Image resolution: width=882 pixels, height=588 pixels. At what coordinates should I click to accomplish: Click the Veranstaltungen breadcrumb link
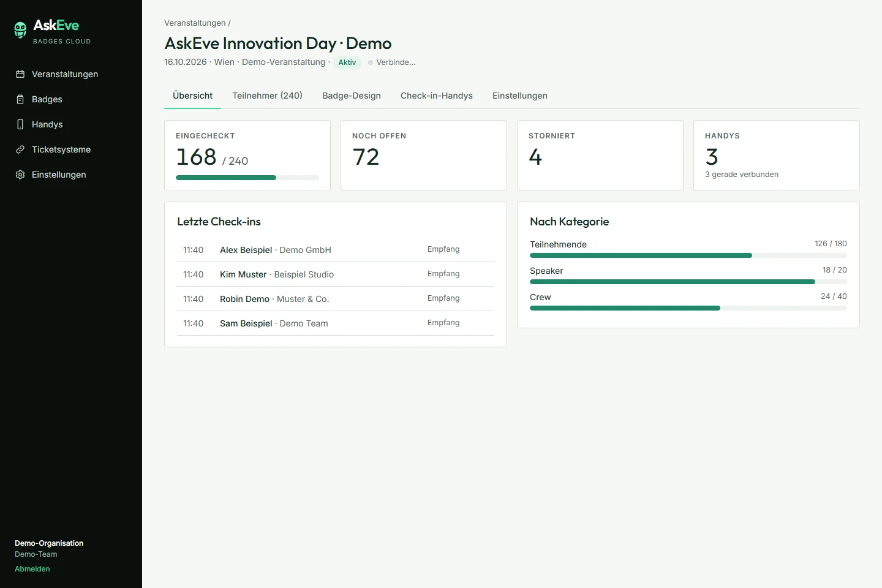(x=195, y=23)
